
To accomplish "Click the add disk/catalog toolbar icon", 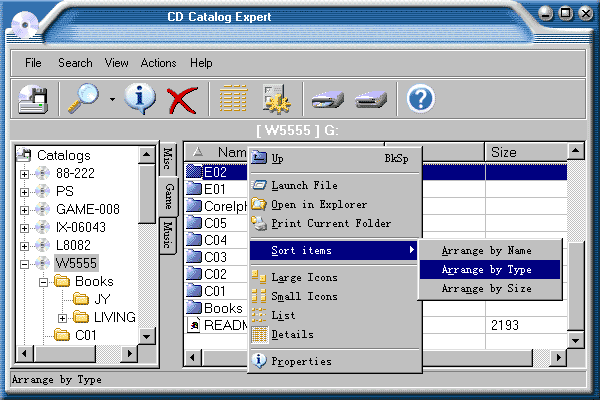I will [33, 99].
